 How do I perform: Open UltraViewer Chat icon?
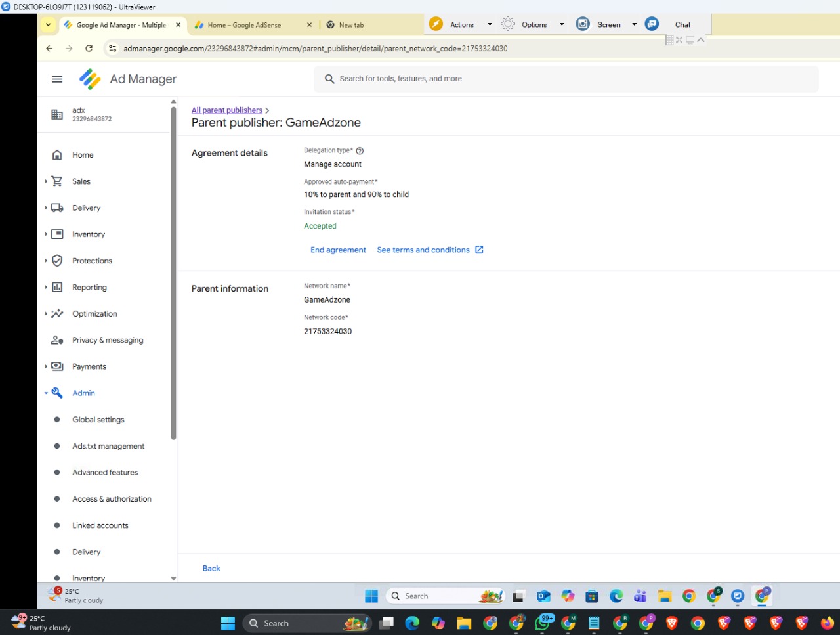tap(652, 24)
